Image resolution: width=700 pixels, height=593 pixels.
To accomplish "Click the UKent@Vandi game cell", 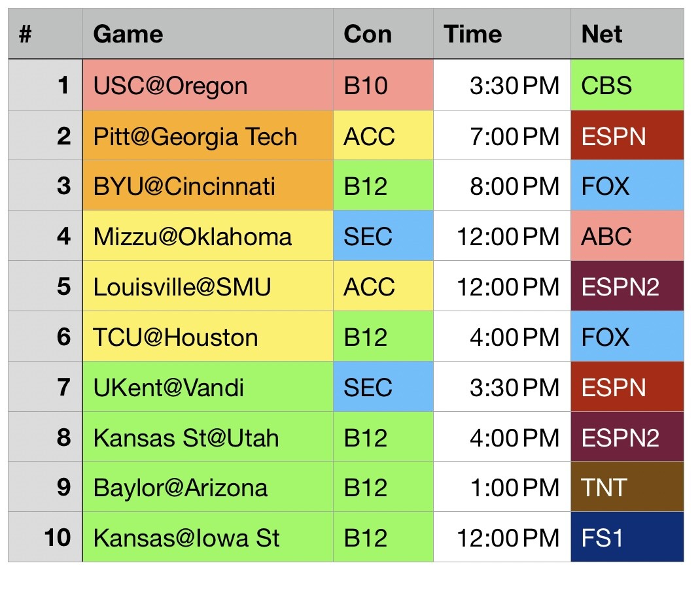I will point(208,387).
